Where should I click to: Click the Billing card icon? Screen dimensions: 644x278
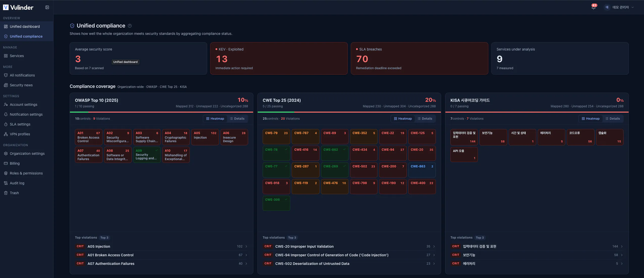tap(6, 163)
